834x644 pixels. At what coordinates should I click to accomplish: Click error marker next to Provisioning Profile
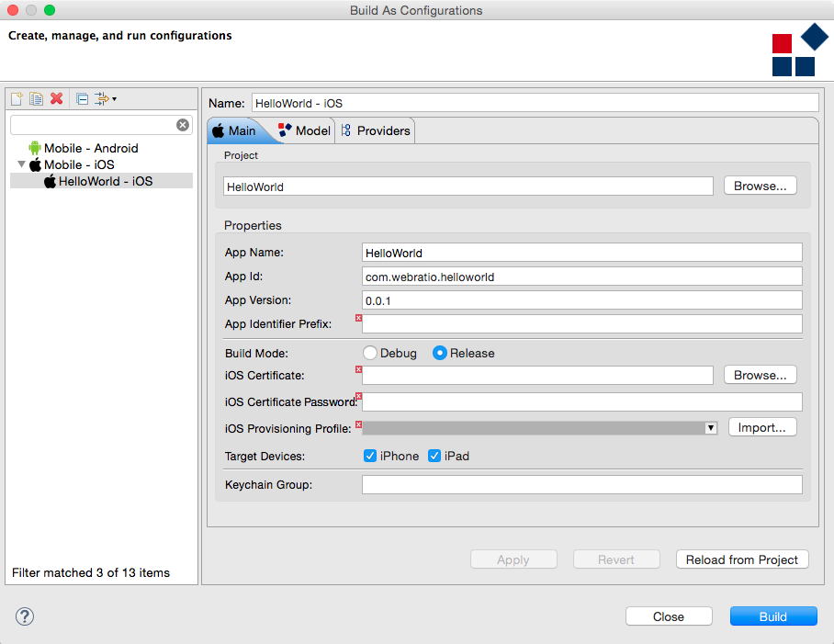[358, 424]
